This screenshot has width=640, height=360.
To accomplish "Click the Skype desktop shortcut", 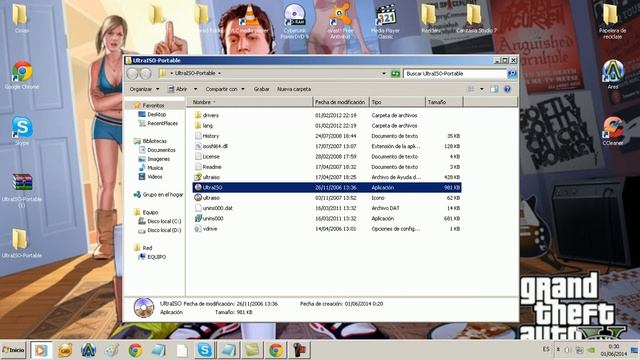I will (22, 131).
